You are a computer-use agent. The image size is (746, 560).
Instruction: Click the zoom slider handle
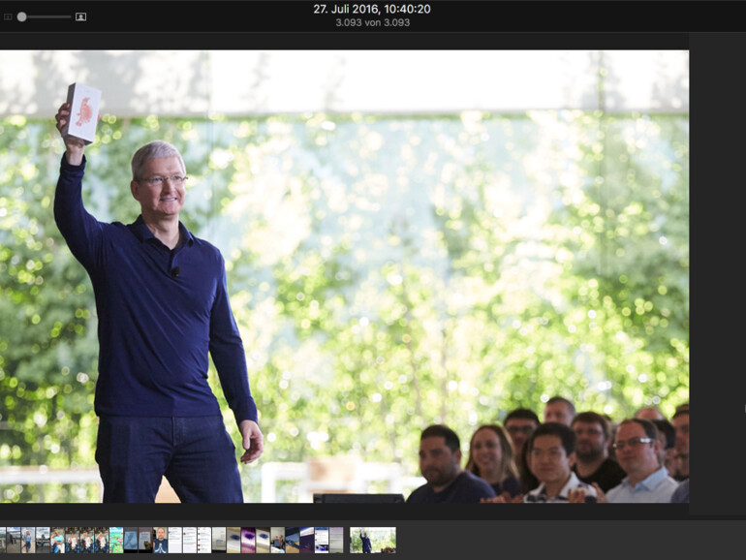[22, 17]
